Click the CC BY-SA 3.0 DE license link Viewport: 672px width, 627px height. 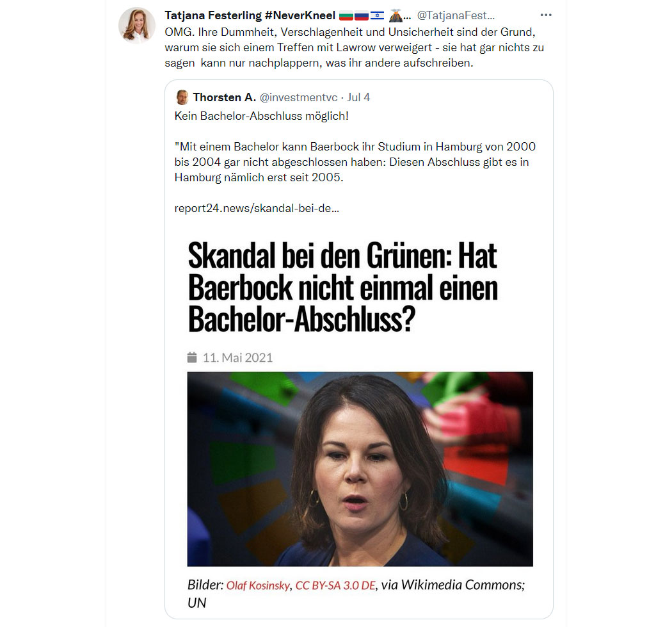[335, 585]
